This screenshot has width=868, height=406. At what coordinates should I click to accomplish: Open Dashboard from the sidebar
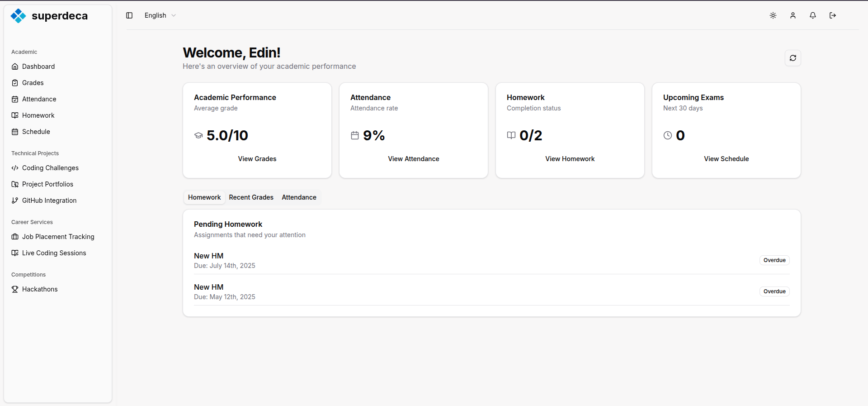click(x=58, y=67)
